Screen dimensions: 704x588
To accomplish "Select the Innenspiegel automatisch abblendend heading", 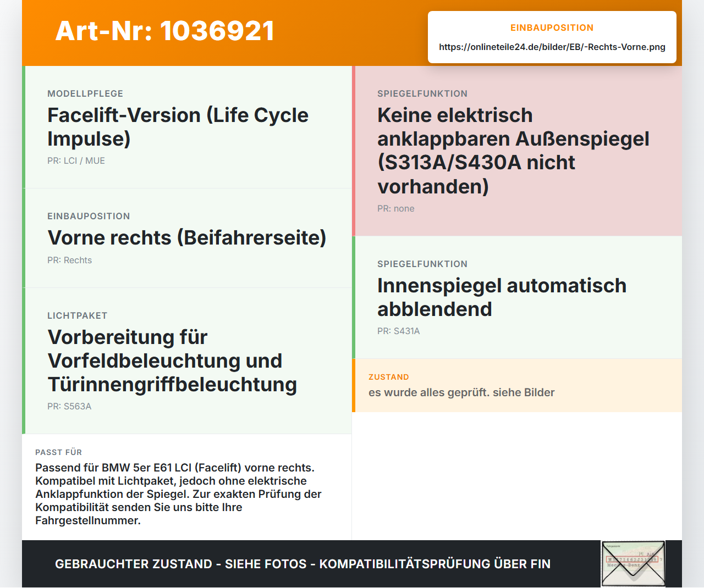I will coord(502,297).
